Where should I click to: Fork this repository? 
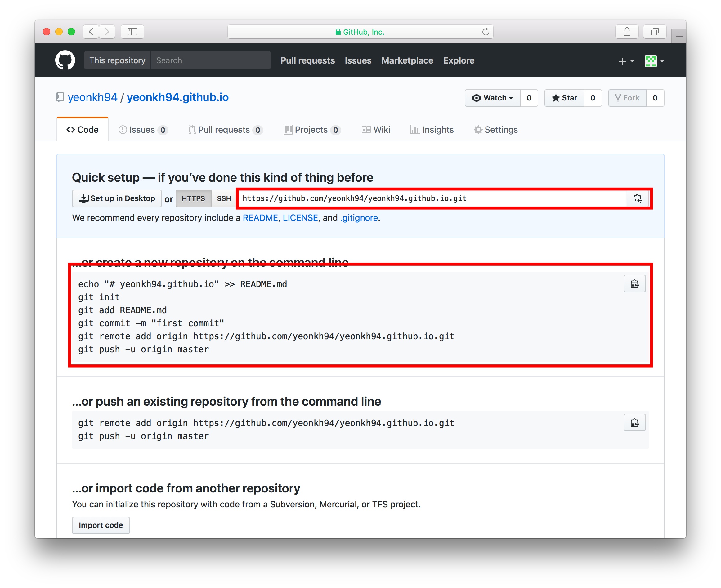click(627, 98)
